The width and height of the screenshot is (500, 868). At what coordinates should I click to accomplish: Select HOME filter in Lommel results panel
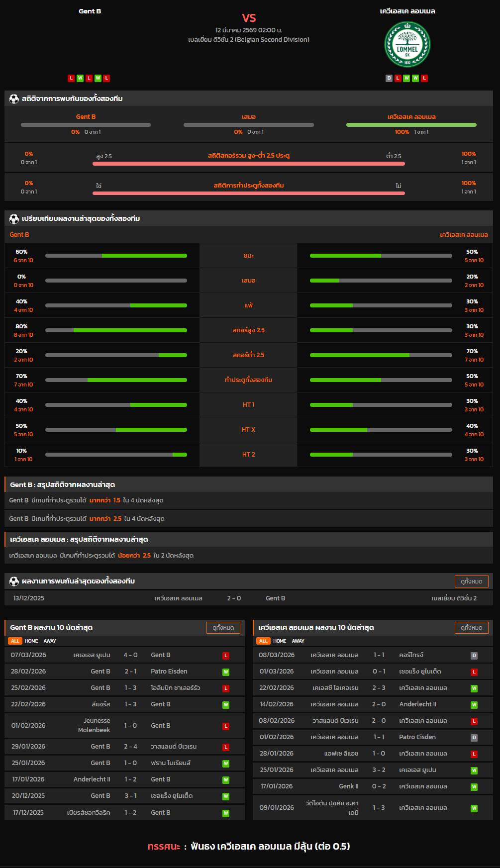[x=280, y=641]
